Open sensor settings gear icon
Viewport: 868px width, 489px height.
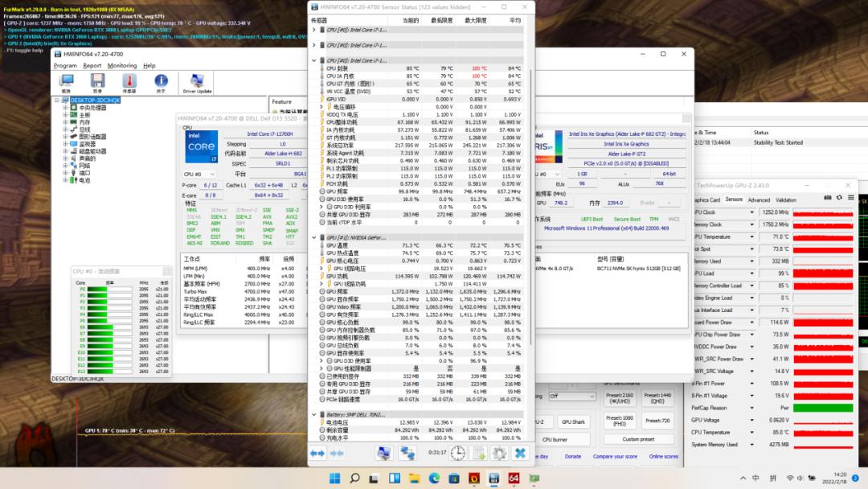(499, 454)
